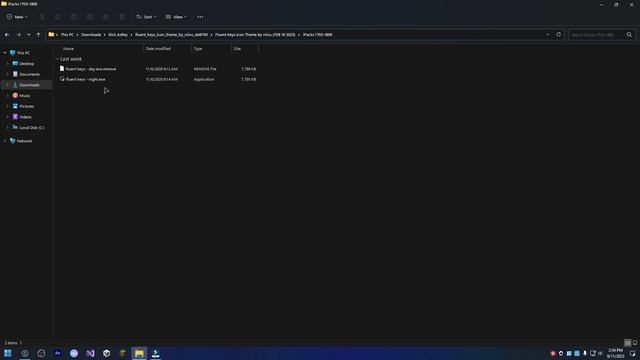Click the Paste clipboard icon in toolbar
The image size is (640, 360).
(74, 17)
